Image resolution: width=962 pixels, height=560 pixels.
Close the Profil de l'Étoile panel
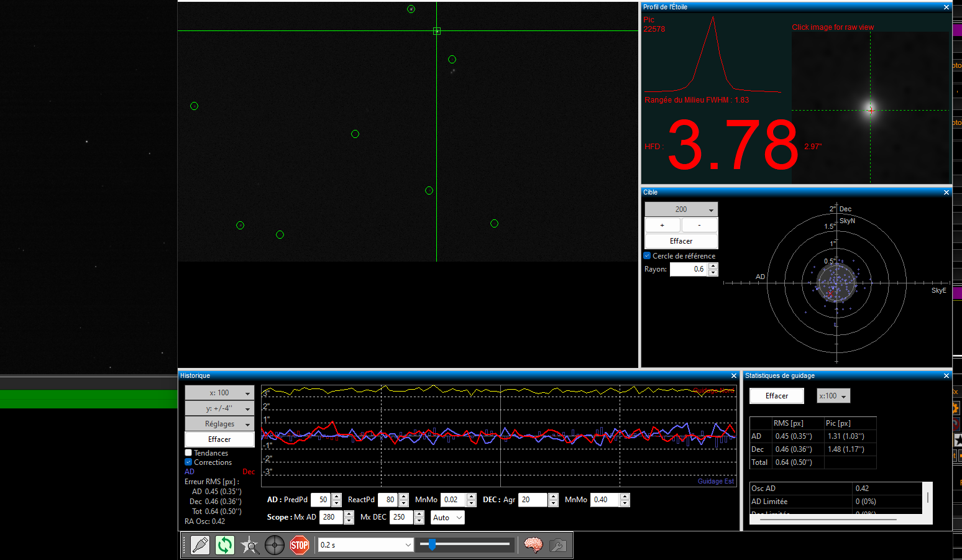tap(946, 7)
